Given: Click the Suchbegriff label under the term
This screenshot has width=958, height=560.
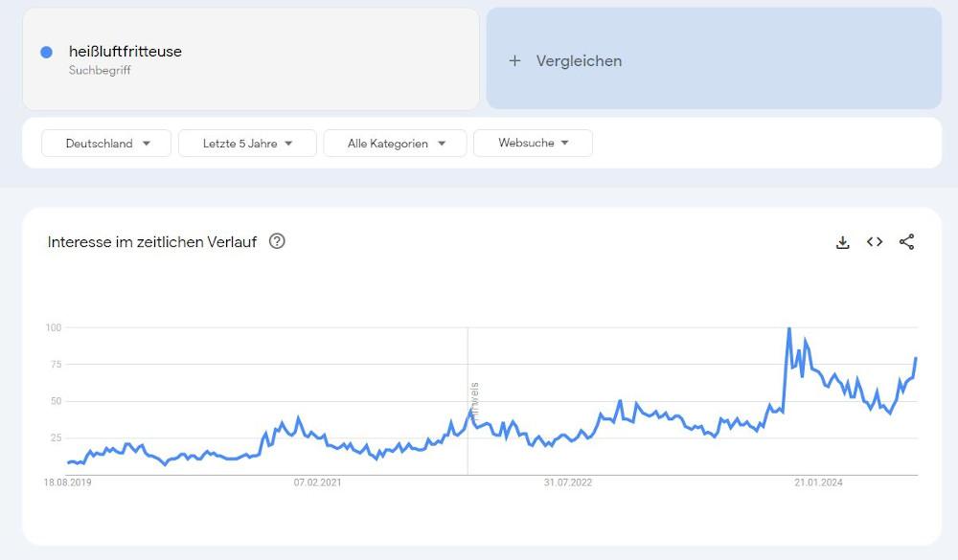Looking at the screenshot, I should [x=100, y=70].
